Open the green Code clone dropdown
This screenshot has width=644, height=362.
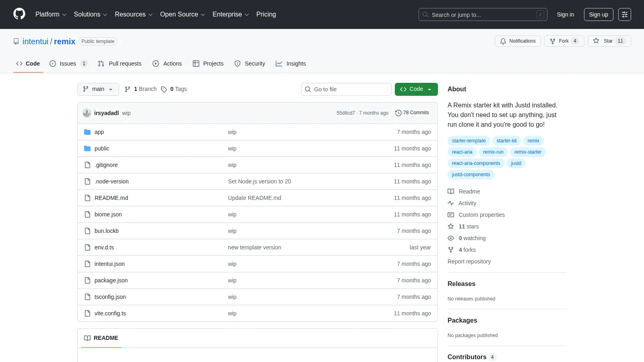click(x=416, y=89)
